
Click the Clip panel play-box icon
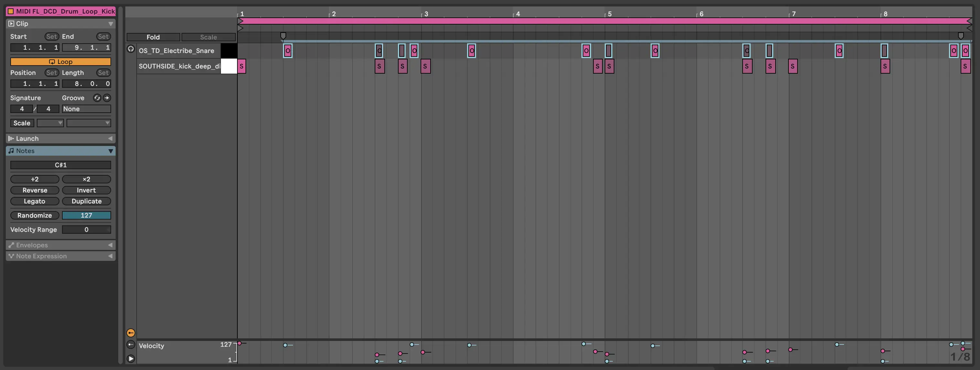11,24
